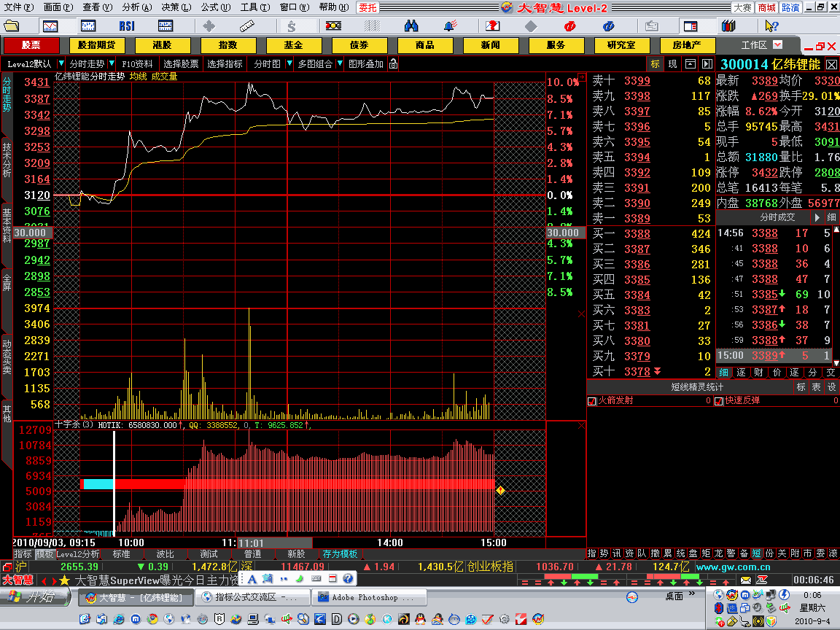Click 存为模板 at the bottom tabs
Screen dimensions: 840x630
[x=340, y=554]
